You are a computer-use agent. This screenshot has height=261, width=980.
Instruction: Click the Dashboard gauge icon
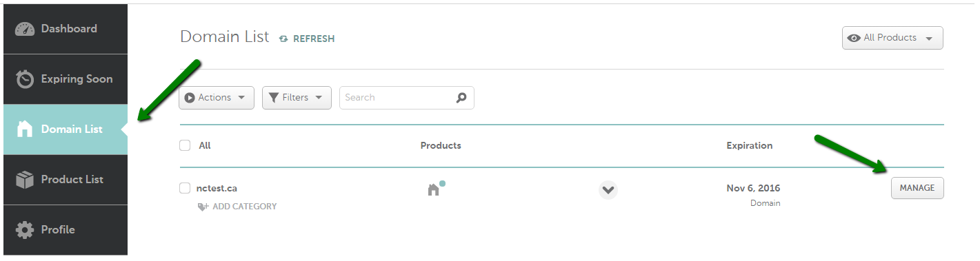tap(25, 29)
